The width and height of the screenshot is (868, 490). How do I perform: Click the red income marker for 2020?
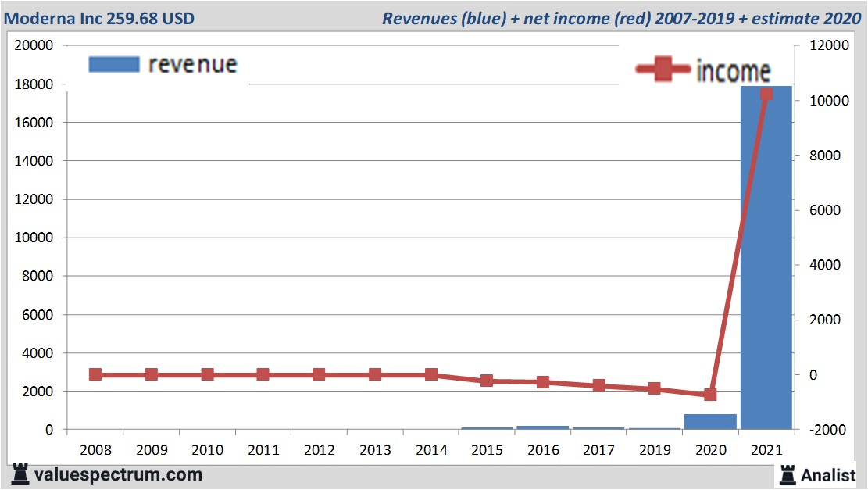click(710, 395)
